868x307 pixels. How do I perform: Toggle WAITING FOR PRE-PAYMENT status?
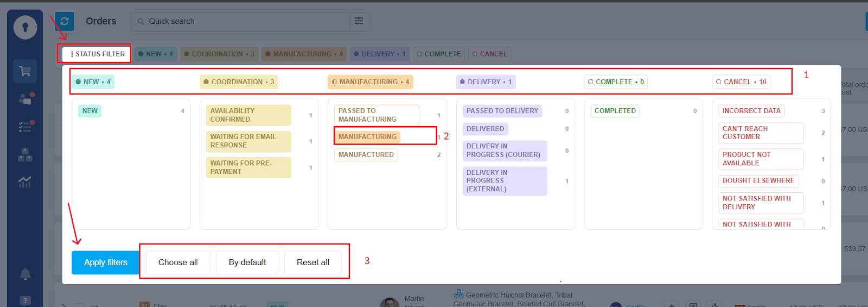(248, 167)
